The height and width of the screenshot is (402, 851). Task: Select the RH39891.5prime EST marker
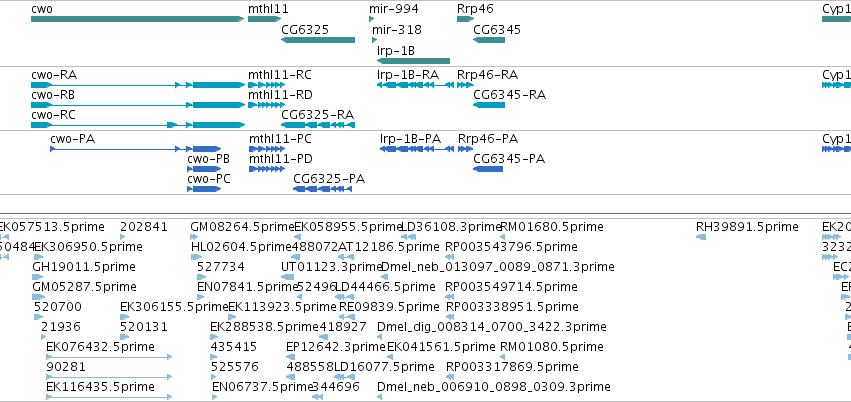point(701,237)
